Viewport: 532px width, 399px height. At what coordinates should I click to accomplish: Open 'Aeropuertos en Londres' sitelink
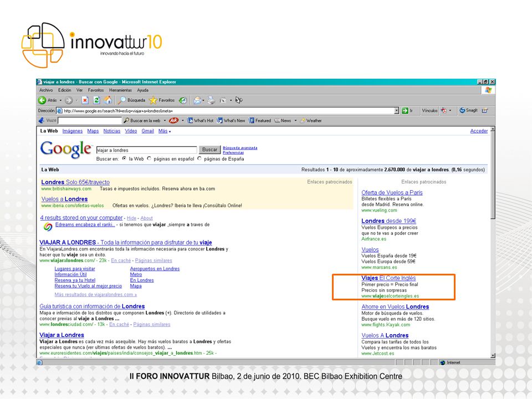pyautogui.click(x=155, y=269)
